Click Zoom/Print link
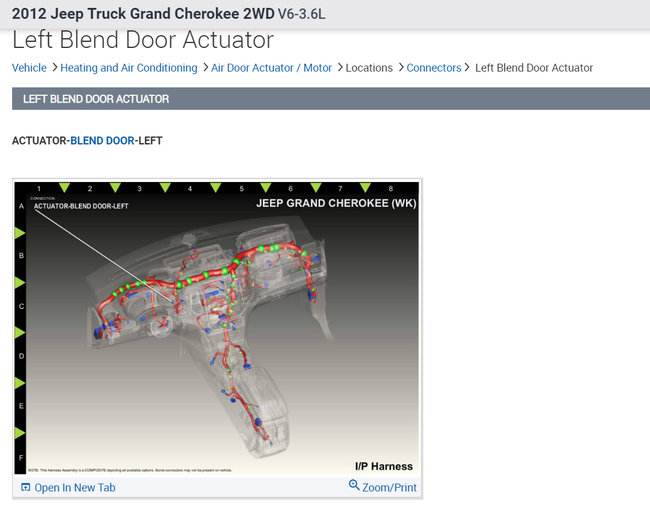 pyautogui.click(x=389, y=487)
